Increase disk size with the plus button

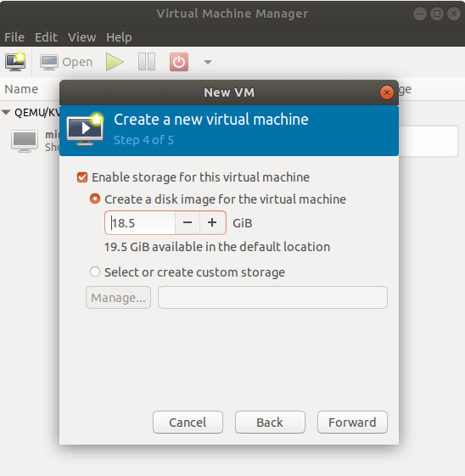tap(212, 223)
